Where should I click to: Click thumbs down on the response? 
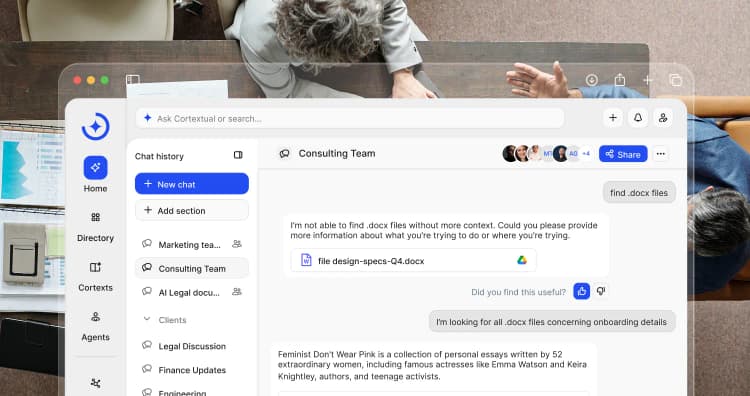[x=601, y=291]
